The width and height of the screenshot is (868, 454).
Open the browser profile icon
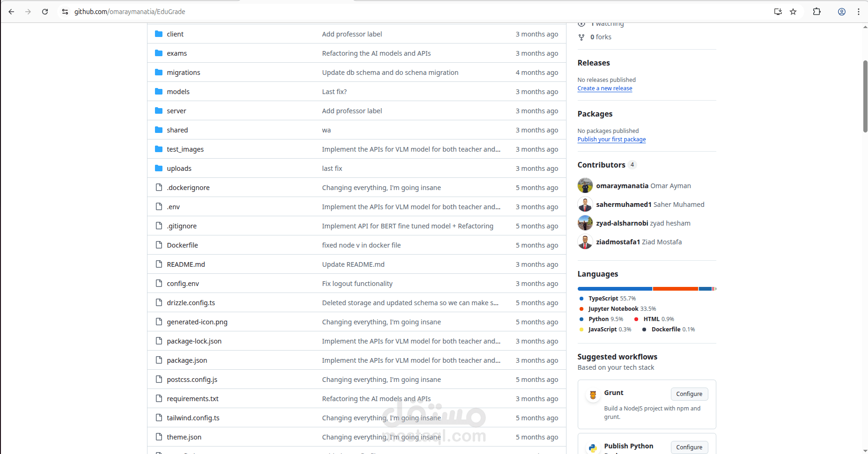842,12
